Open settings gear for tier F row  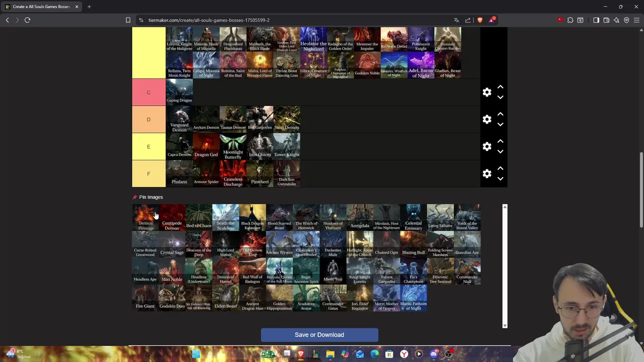[x=487, y=174]
